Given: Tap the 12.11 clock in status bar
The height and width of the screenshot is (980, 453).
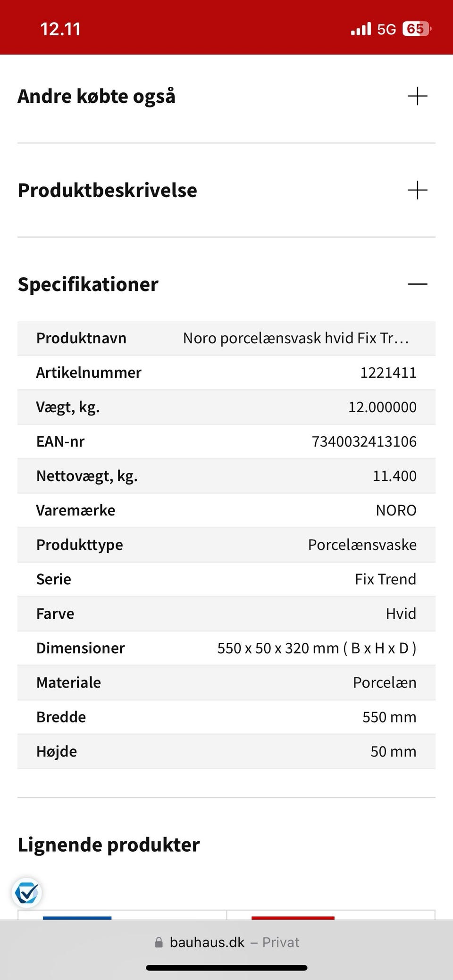Looking at the screenshot, I should click(x=60, y=29).
